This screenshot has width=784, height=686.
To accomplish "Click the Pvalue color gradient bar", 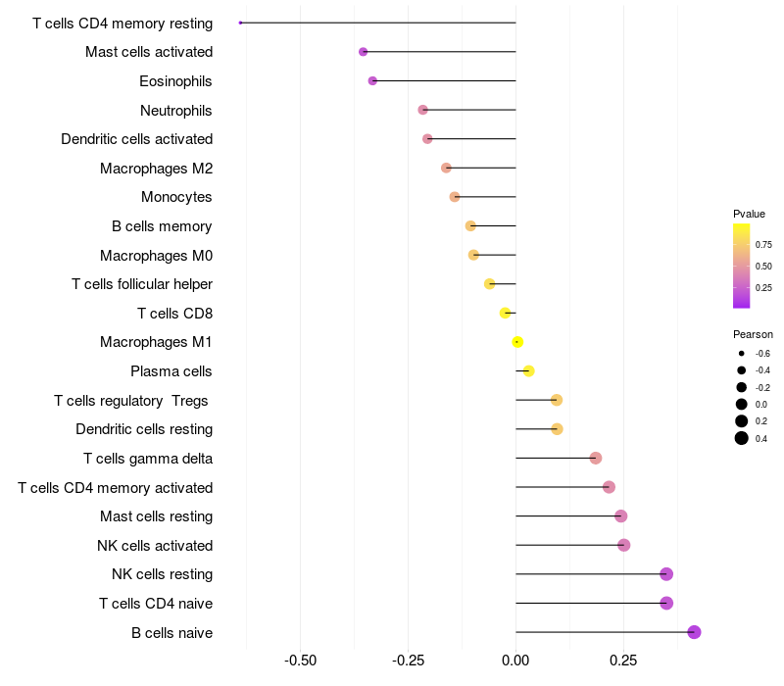I will point(742,266).
